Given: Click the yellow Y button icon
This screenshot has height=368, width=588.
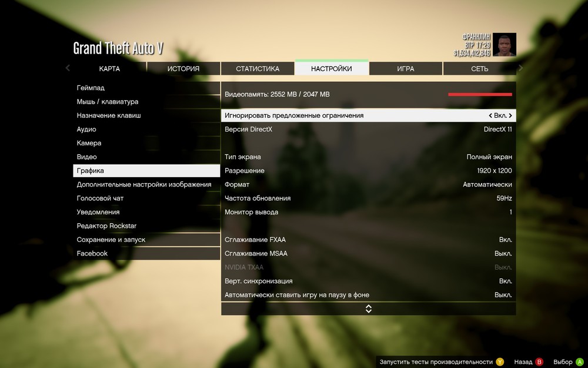Looking at the screenshot, I should (500, 362).
